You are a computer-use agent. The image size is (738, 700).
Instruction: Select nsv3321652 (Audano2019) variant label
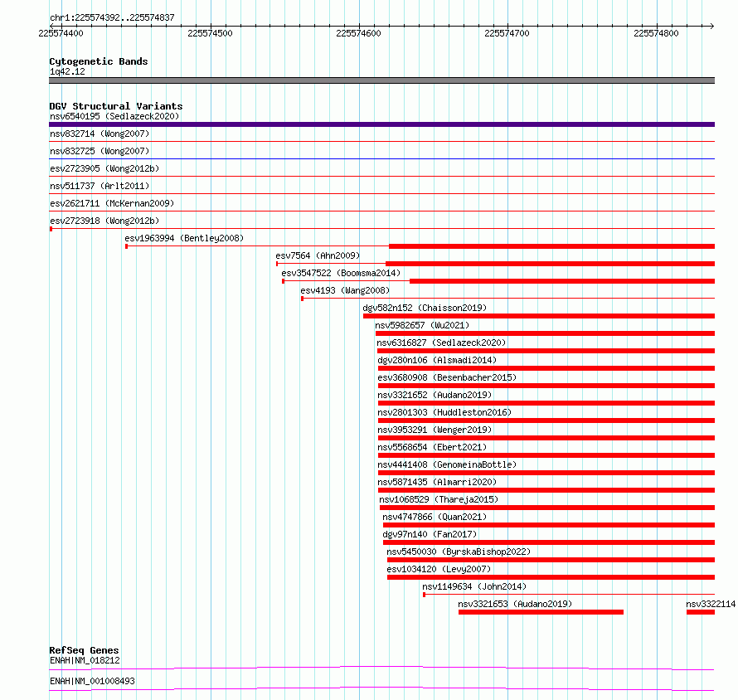click(x=435, y=395)
